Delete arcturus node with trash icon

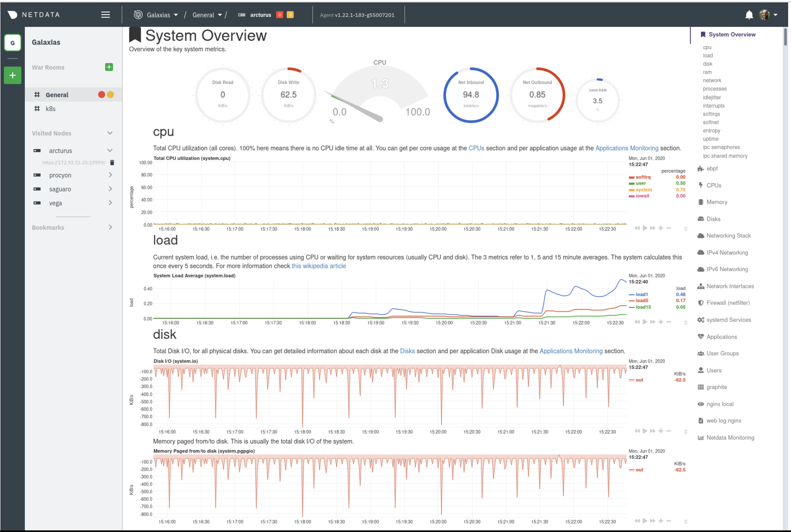coord(112,163)
